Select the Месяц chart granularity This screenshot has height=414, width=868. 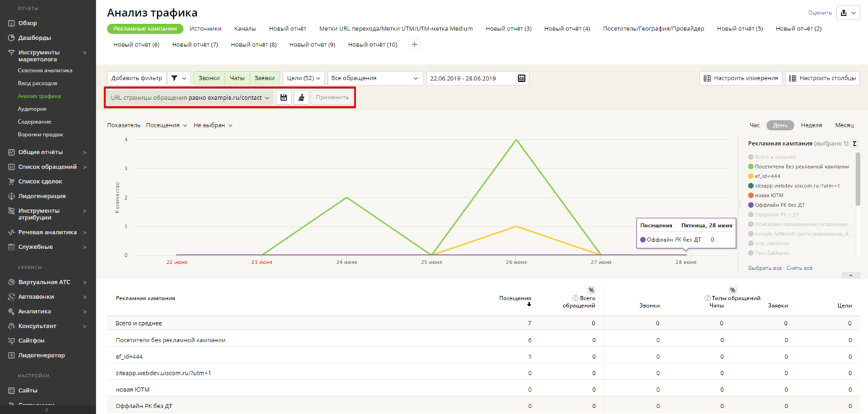coord(844,126)
